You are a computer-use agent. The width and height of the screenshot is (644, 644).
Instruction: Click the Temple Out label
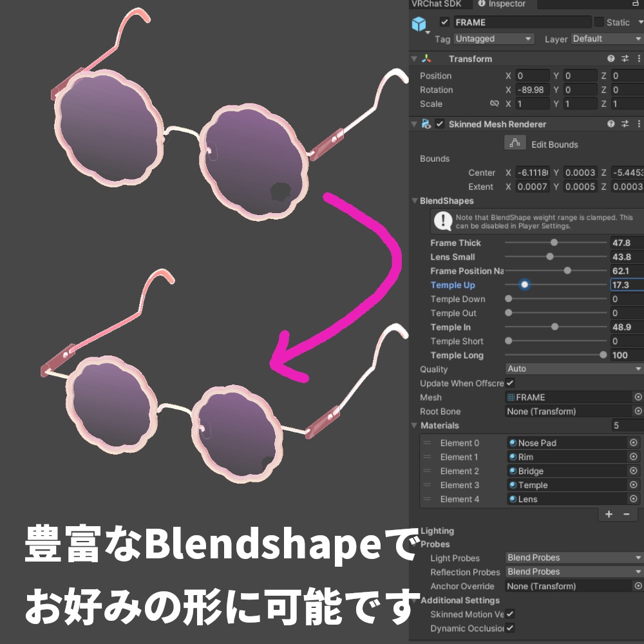[x=453, y=313]
